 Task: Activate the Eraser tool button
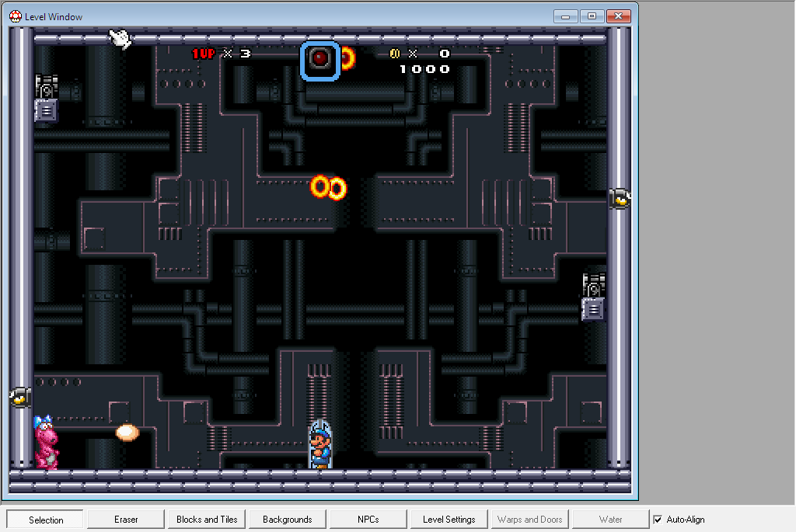click(126, 520)
